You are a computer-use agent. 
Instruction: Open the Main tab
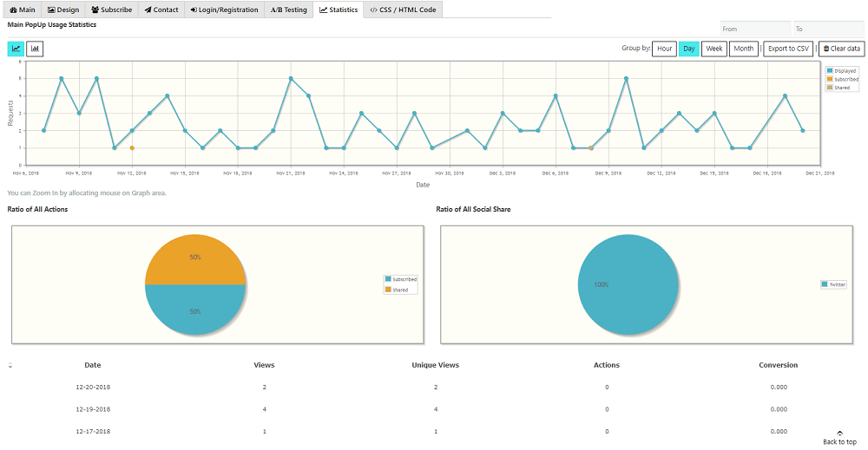coord(22,10)
